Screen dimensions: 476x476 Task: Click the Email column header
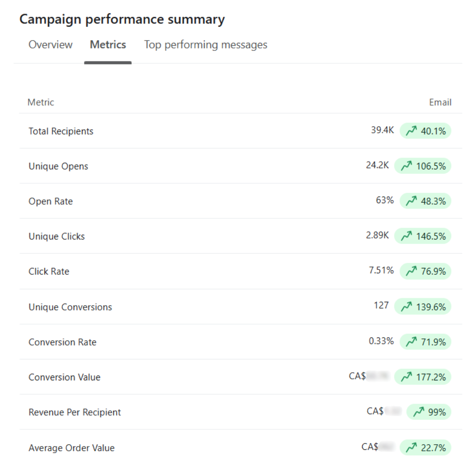(x=440, y=102)
